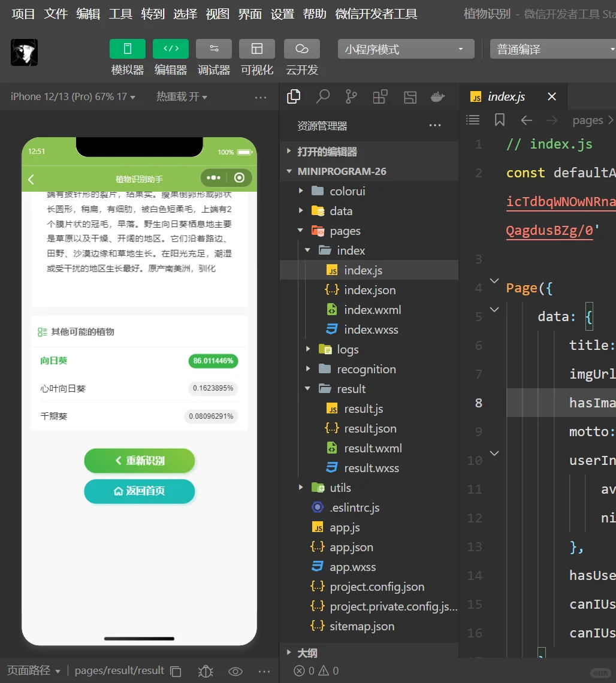Screen dimensions: 616x683
Task: Open the Docker whale icon
Action: 437,96
